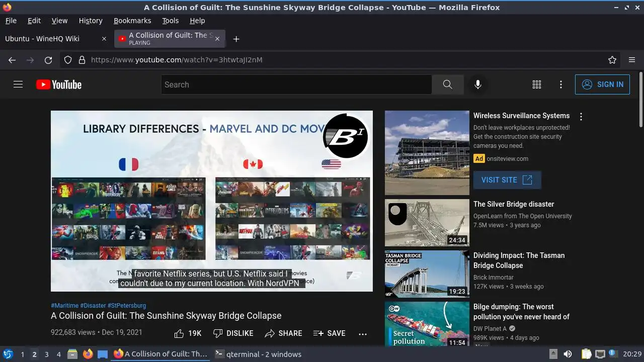644x362 pixels.
Task: Open the Firefox application hamburger menu
Action: click(632, 60)
